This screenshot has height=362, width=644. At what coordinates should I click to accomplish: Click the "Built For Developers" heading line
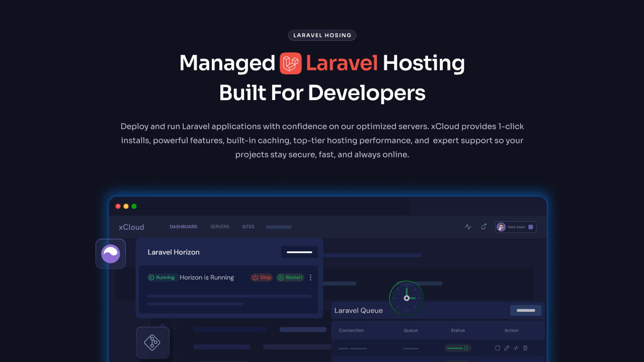(x=322, y=93)
